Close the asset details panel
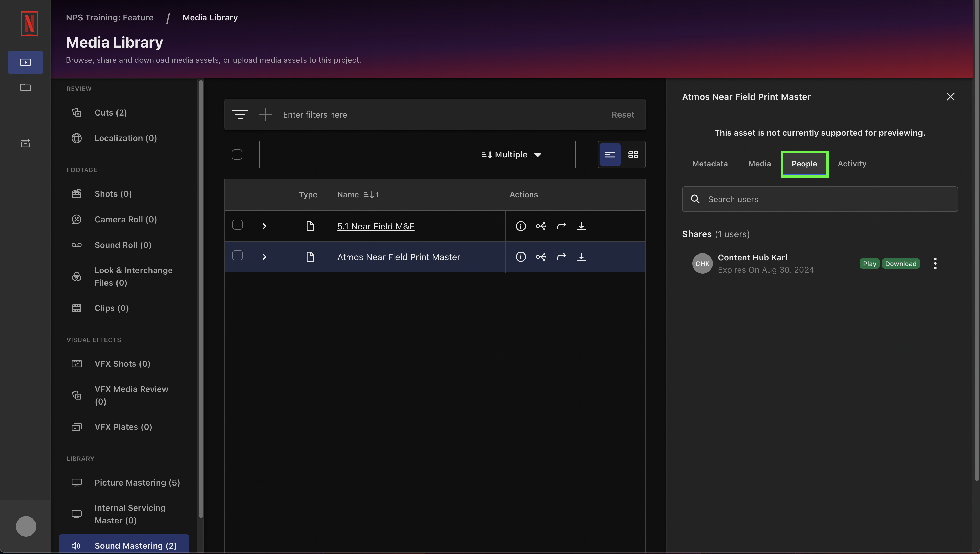Image resolution: width=980 pixels, height=554 pixels. click(x=950, y=97)
